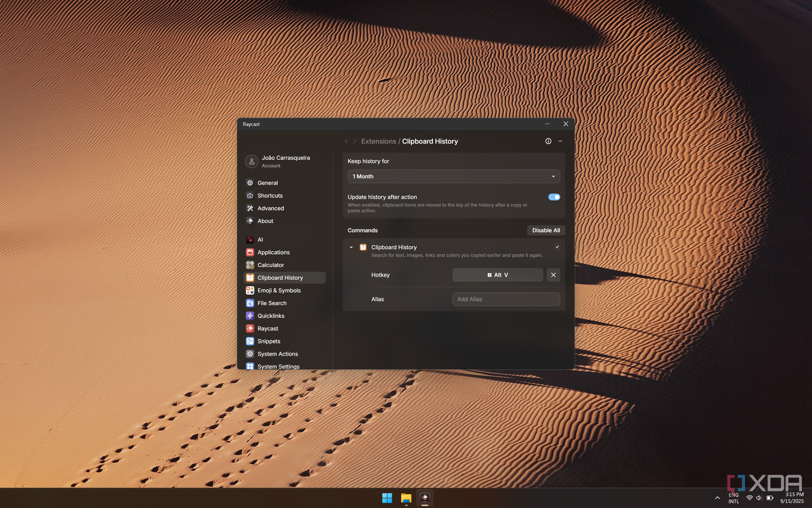Uncheck the Clipboard History command checkbox
The image size is (812, 508).
557,247
